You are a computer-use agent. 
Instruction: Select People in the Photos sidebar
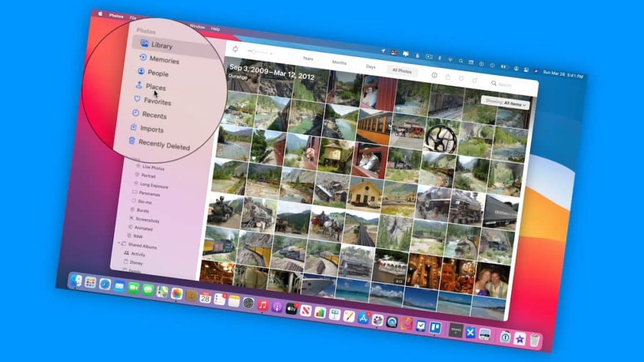[x=158, y=73]
